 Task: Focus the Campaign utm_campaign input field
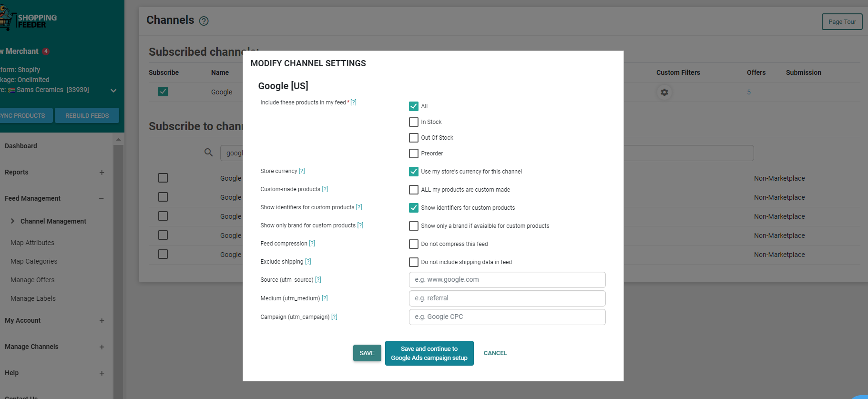[x=507, y=317]
